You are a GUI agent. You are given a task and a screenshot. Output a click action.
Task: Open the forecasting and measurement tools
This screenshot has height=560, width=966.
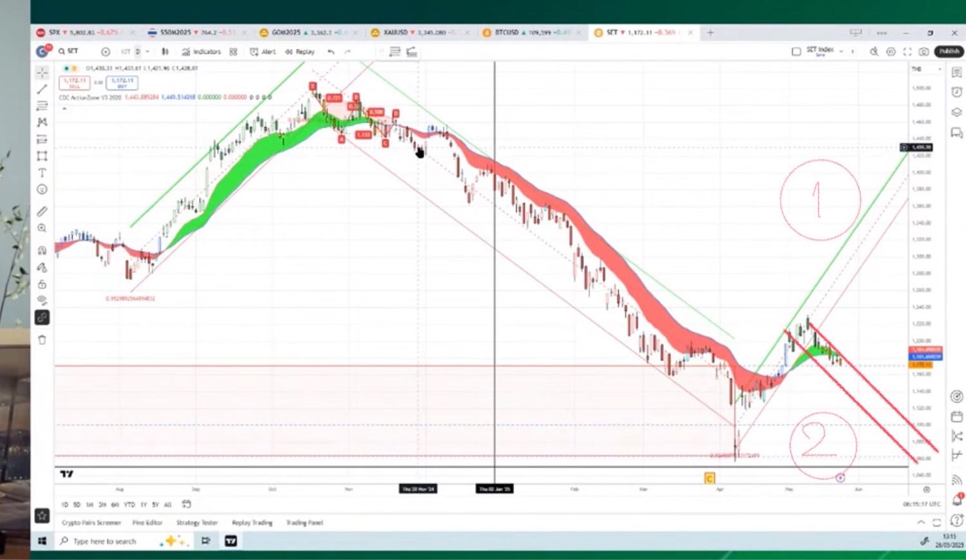(x=42, y=139)
